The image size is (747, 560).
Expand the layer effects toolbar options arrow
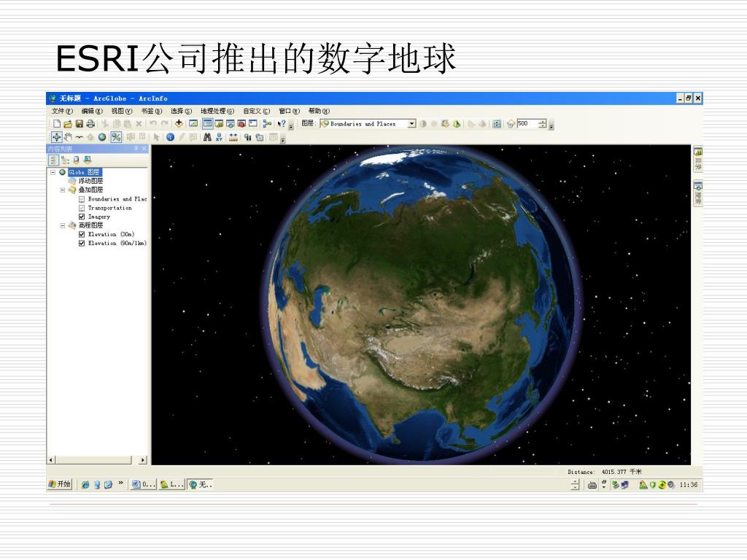[551, 126]
